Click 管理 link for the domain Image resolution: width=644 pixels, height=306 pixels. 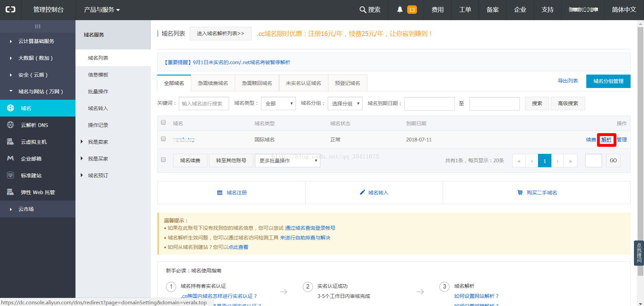622,140
